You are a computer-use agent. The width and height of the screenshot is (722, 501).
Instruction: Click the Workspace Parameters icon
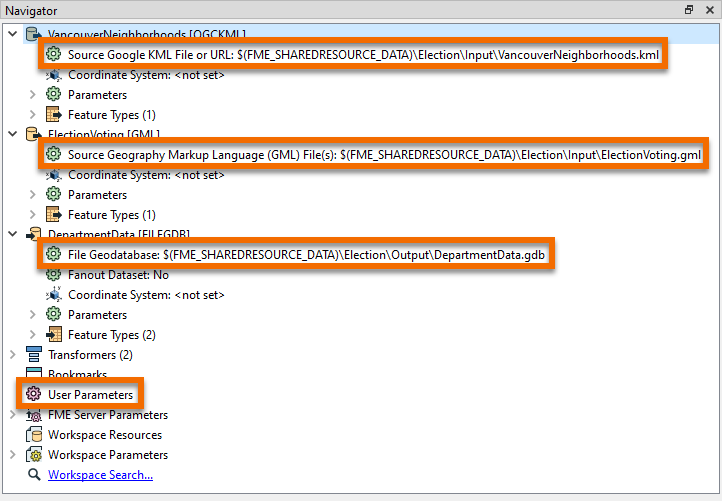34,455
